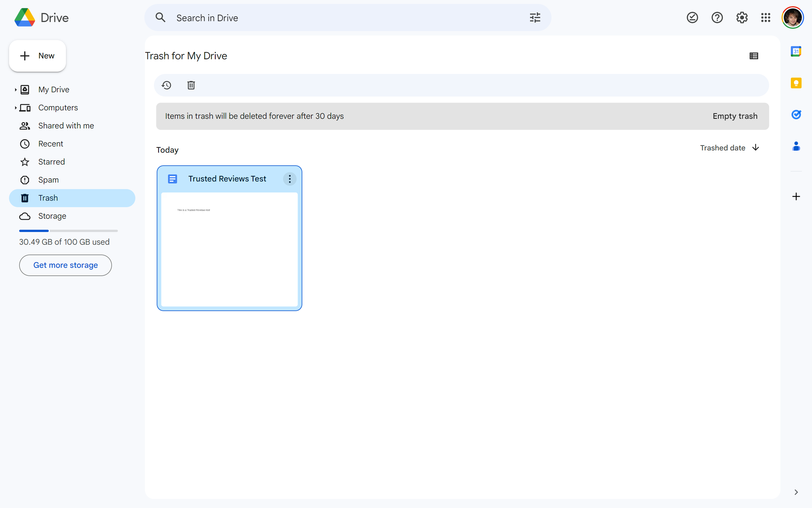Expand the My Drive tree arrow
Viewport: 812px width, 508px height.
click(16, 90)
